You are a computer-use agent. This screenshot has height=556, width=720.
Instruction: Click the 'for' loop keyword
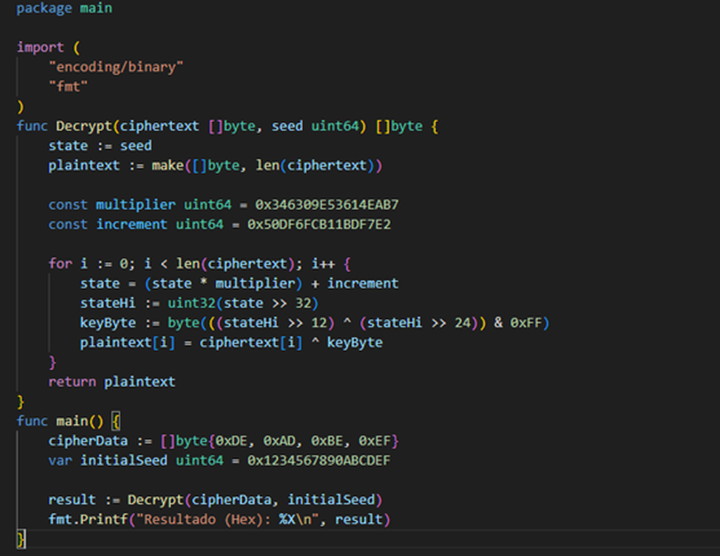pos(60,264)
